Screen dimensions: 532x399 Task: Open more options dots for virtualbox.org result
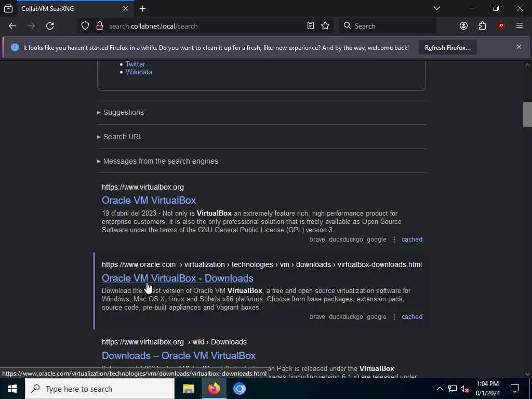(x=394, y=240)
